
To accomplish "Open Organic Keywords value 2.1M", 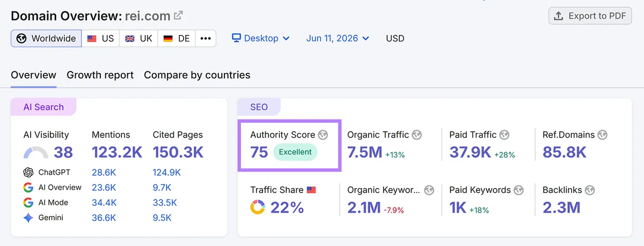I will 364,207.
